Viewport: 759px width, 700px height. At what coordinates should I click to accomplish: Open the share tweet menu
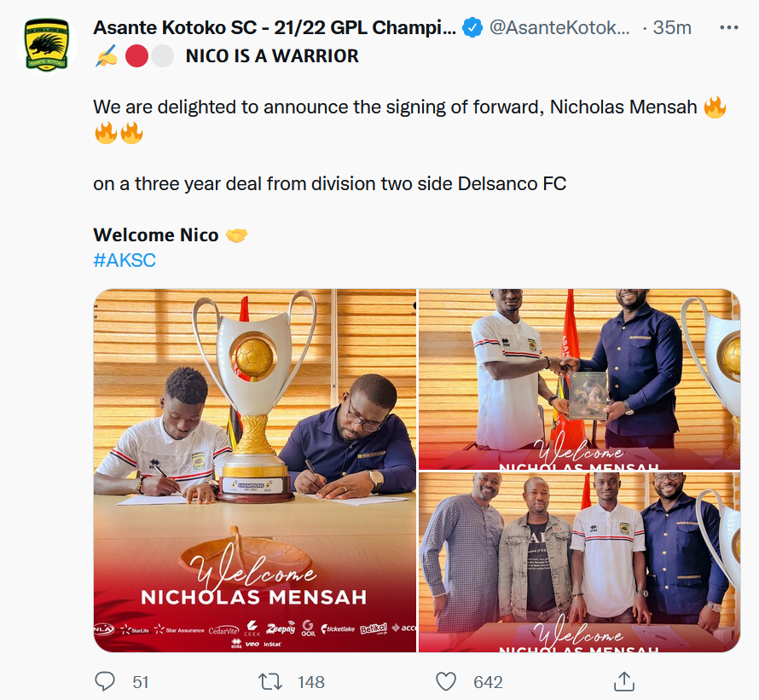(623, 680)
